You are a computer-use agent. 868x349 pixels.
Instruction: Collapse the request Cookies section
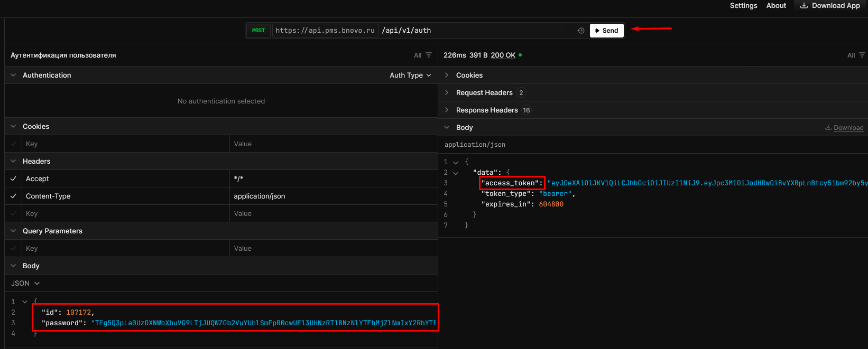13,126
